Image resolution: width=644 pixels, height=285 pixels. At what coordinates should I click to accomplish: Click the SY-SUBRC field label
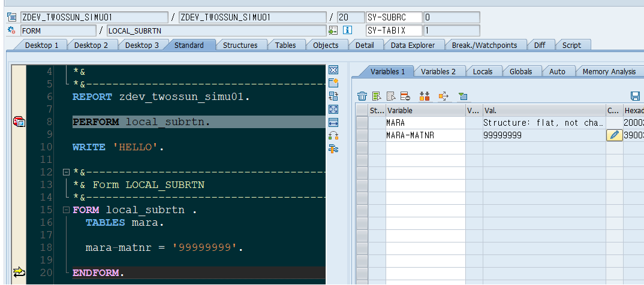[x=394, y=17]
